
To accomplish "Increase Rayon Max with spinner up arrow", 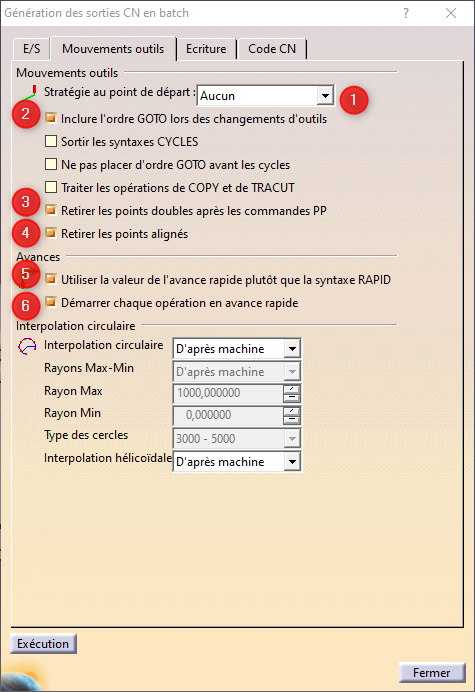I will point(291,389).
